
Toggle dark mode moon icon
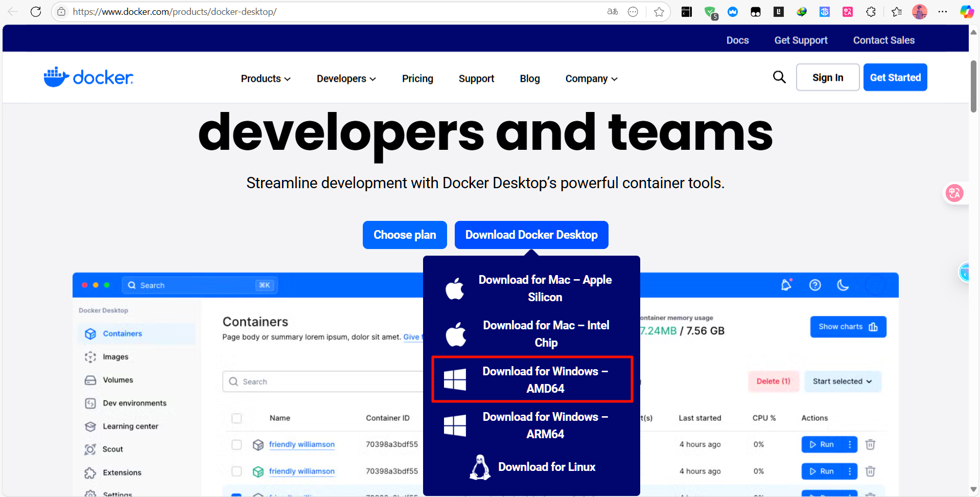(x=843, y=285)
